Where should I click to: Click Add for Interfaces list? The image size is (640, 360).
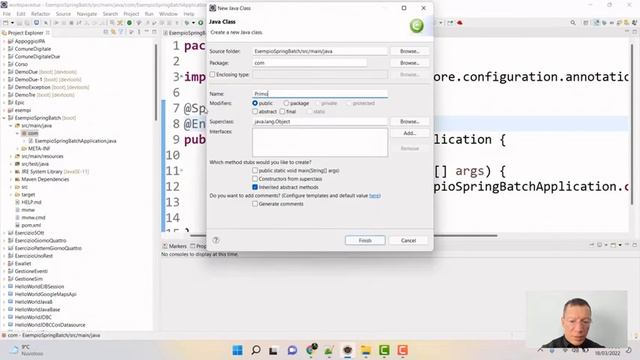click(x=409, y=133)
